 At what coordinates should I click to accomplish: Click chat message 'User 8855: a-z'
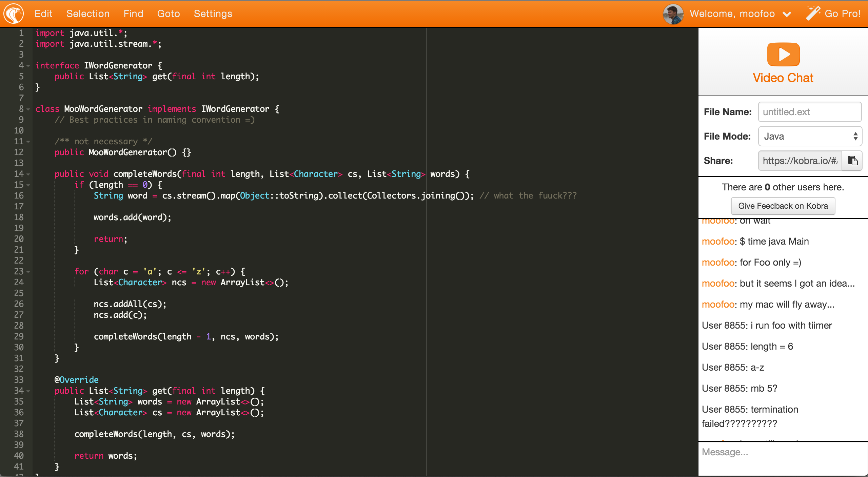tap(733, 367)
